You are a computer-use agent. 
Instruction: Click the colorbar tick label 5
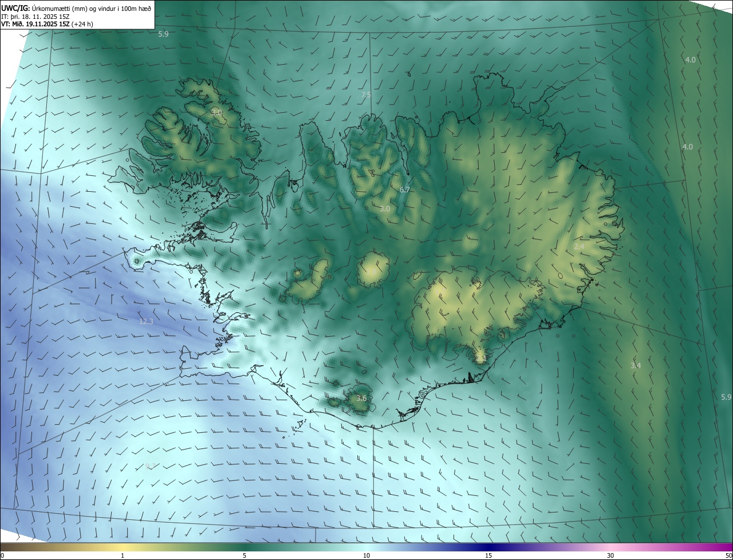[x=245, y=555]
